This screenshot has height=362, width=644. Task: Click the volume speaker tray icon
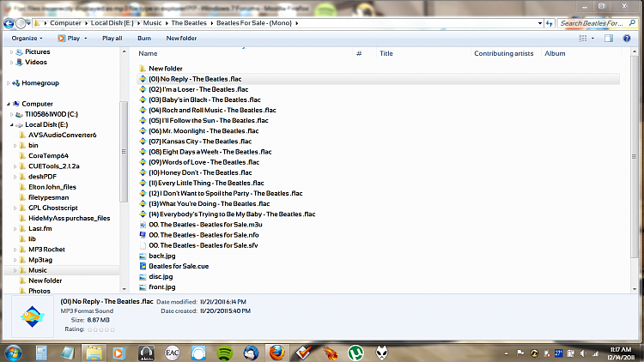tap(583, 353)
